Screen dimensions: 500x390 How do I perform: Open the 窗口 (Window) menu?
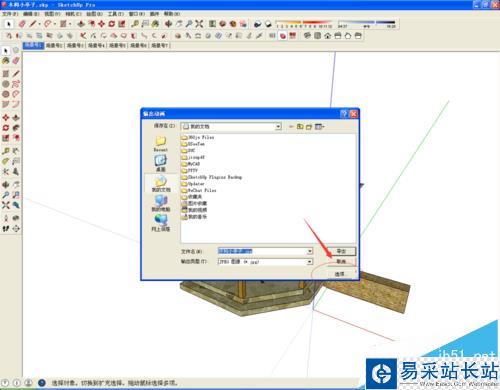click(137, 14)
